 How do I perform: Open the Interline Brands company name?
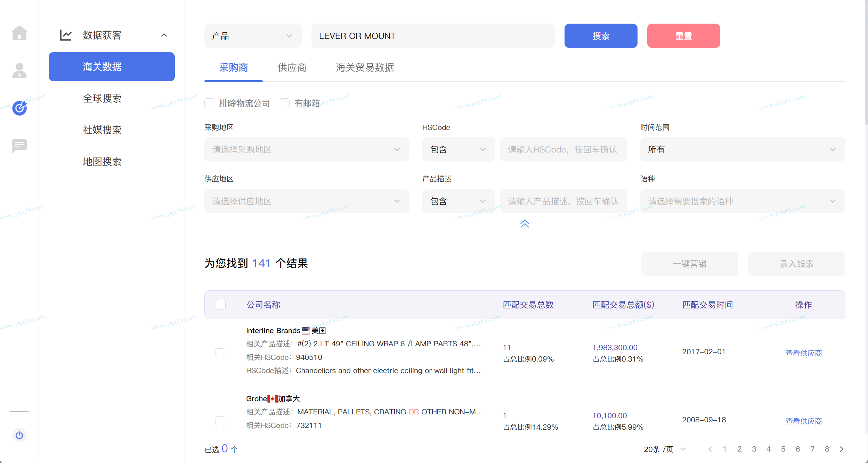pyautogui.click(x=273, y=331)
